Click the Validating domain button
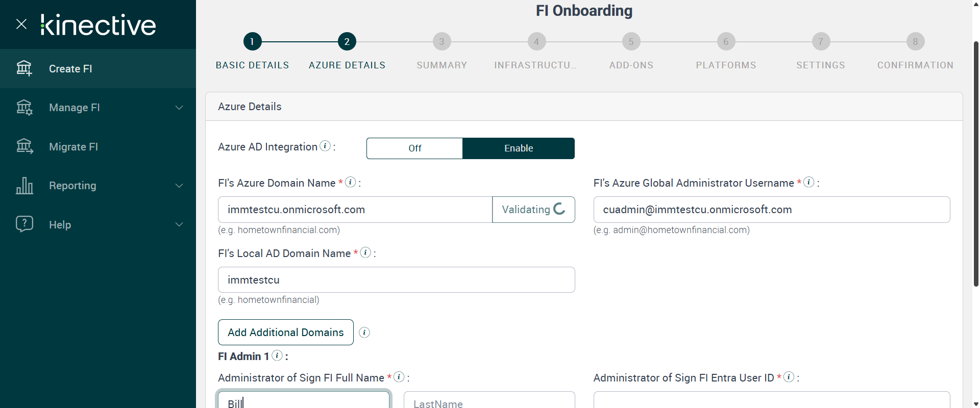 coord(533,210)
